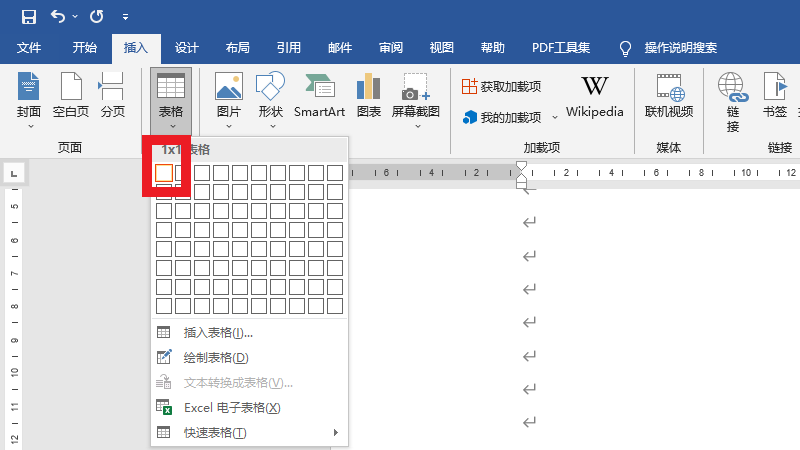
Task: Insert a SmartArt graphic
Action: tap(319, 95)
